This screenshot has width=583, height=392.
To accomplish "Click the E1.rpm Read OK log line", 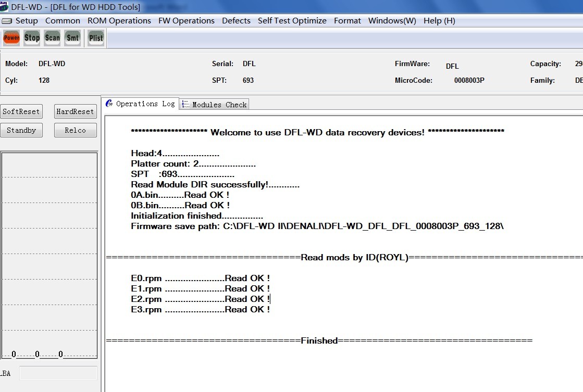I will pyautogui.click(x=201, y=289).
